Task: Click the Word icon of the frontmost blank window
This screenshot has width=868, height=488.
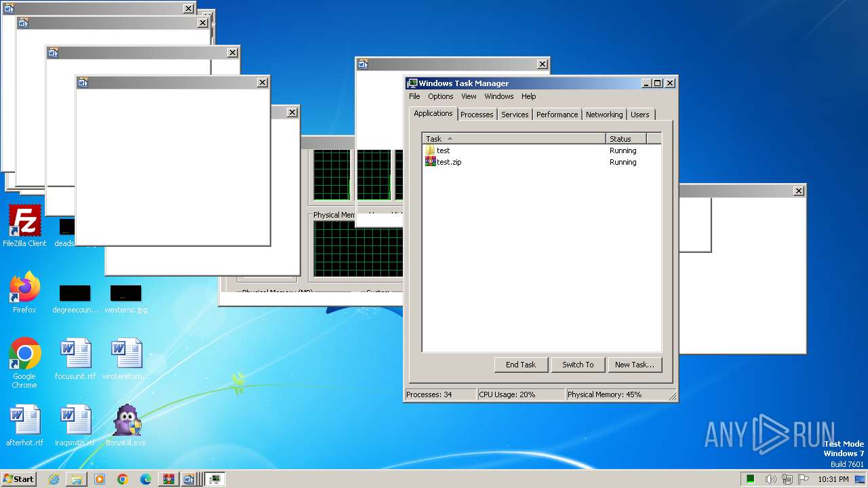Action: (x=83, y=83)
